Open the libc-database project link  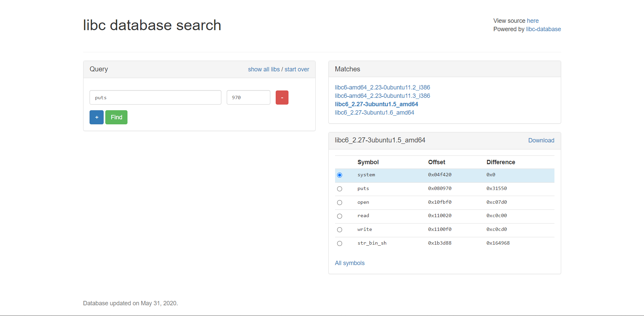click(x=543, y=29)
